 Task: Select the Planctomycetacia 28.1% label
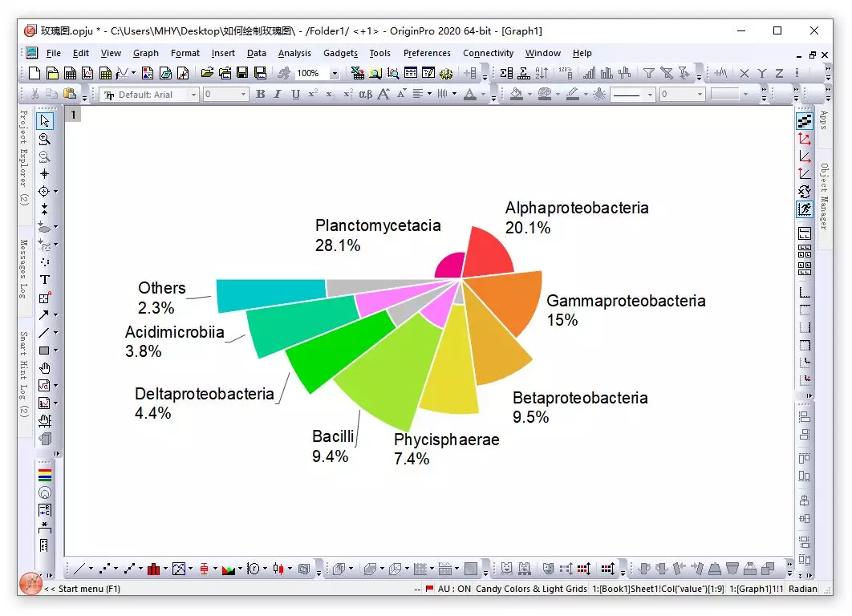(378, 235)
